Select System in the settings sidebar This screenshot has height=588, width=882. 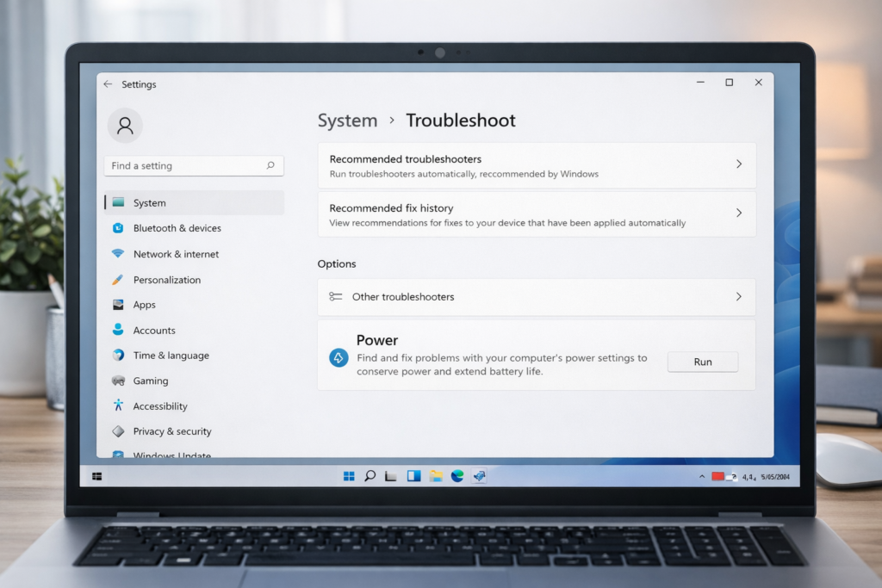click(149, 202)
